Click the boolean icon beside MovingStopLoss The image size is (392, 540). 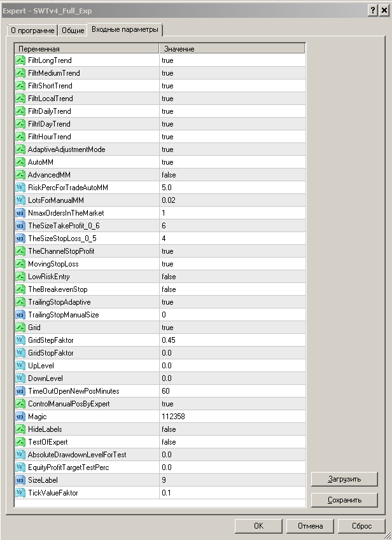[x=20, y=264]
